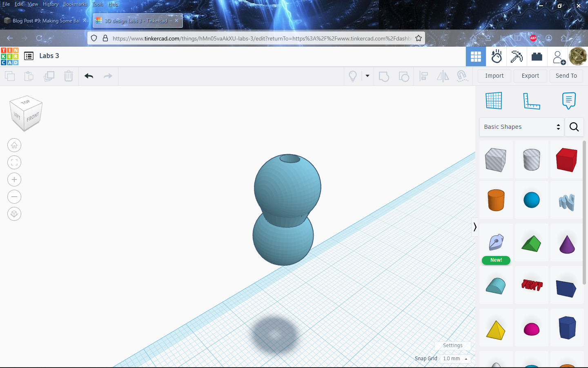Click the Import button

coord(494,76)
